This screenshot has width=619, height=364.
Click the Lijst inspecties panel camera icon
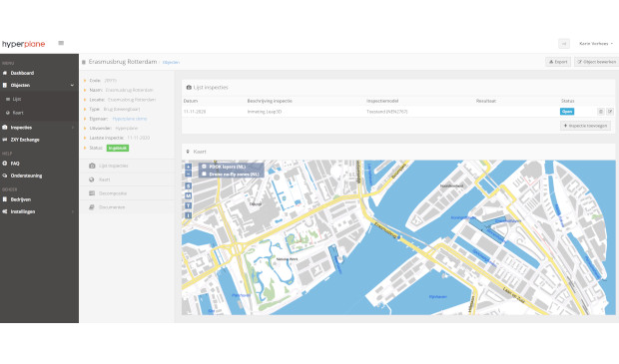(189, 88)
